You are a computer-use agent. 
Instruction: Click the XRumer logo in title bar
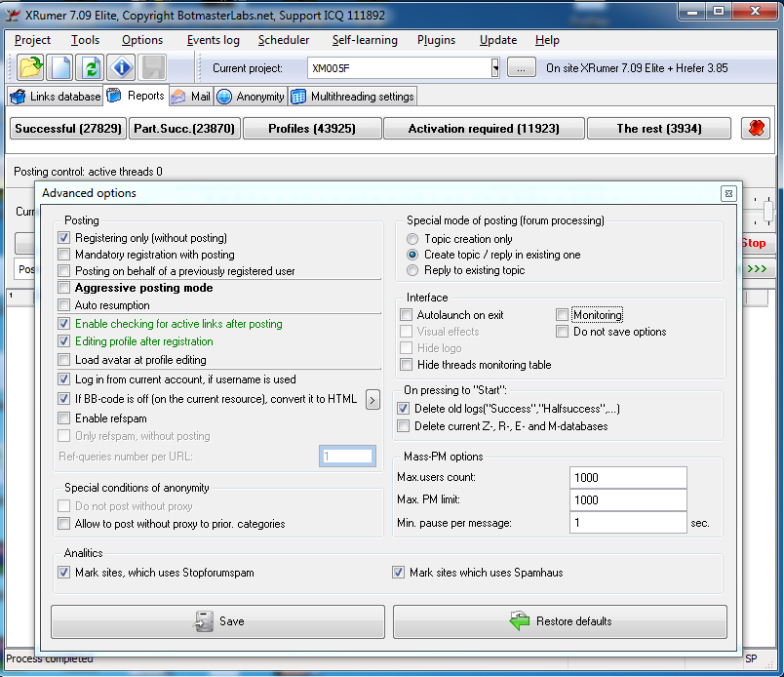coord(13,15)
